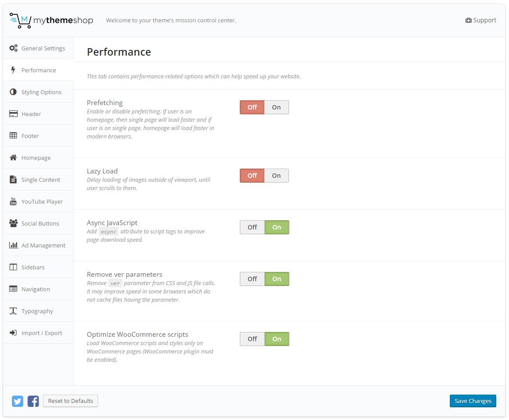Click the Homepage house icon
Screen dimensions: 509x420
[x=13, y=158]
